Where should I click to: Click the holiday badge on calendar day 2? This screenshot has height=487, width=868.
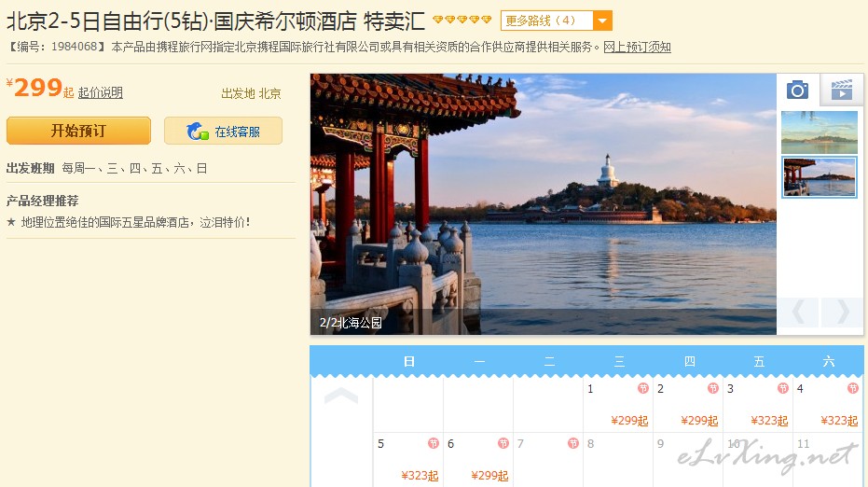click(712, 388)
